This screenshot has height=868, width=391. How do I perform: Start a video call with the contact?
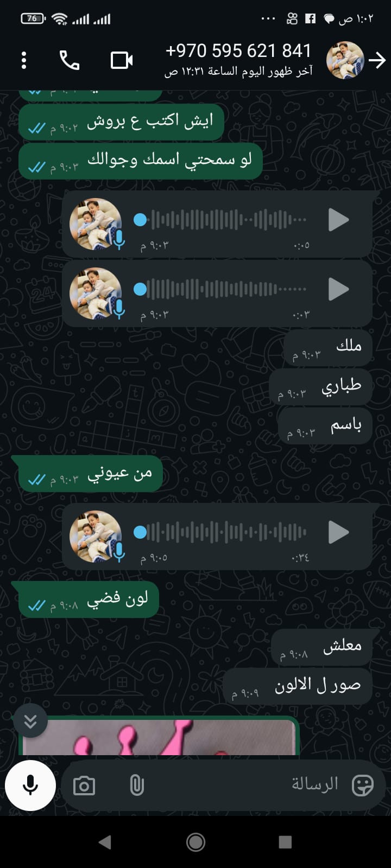[122, 60]
